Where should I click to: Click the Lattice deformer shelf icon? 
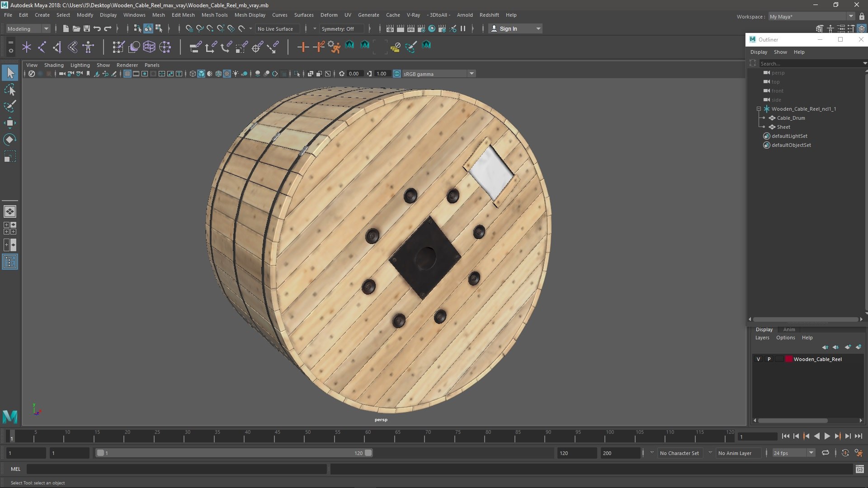click(x=149, y=47)
